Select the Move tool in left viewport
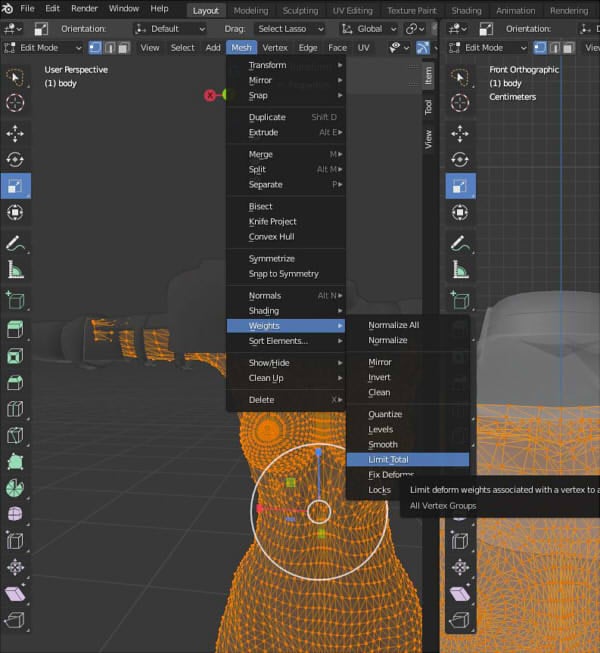The height and width of the screenshot is (653, 600). click(x=15, y=134)
